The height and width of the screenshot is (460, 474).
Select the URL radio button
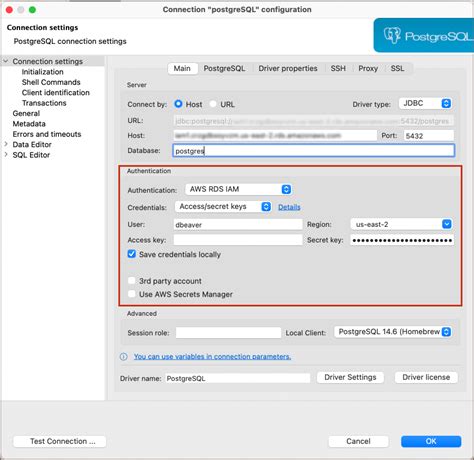pyautogui.click(x=213, y=104)
